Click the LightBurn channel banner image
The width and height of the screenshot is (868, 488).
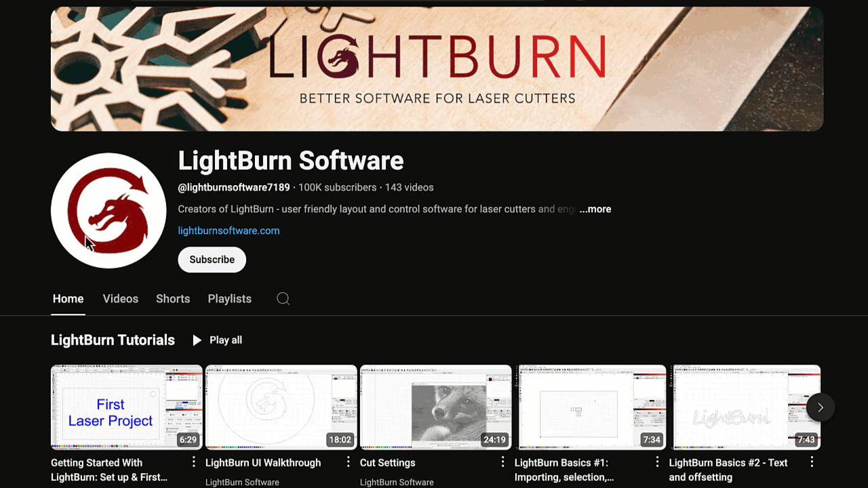point(437,68)
